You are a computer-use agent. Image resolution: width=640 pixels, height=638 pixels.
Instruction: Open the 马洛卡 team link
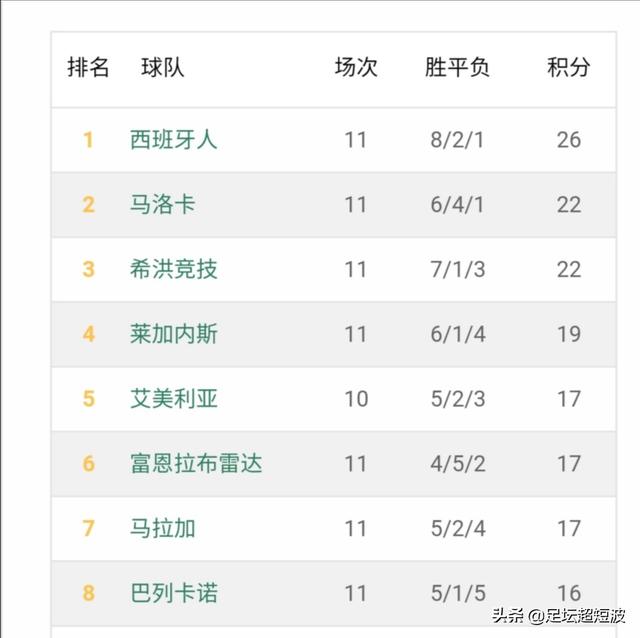coord(162,204)
